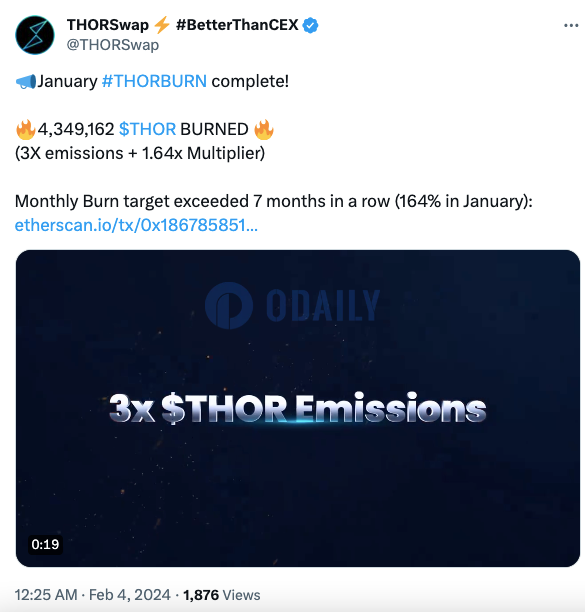Click the 12:25 AM Feb 4, 2024 timestamp
The width and height of the screenshot is (585, 612).
(x=92, y=595)
